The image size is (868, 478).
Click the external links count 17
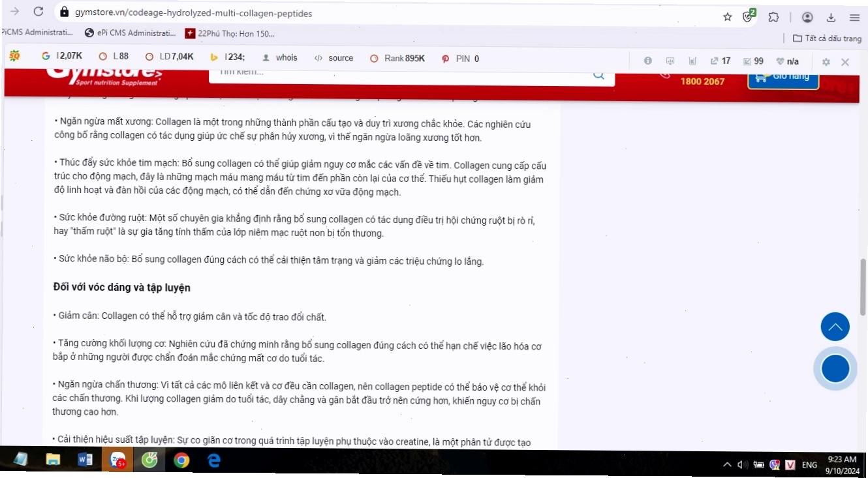coord(721,61)
